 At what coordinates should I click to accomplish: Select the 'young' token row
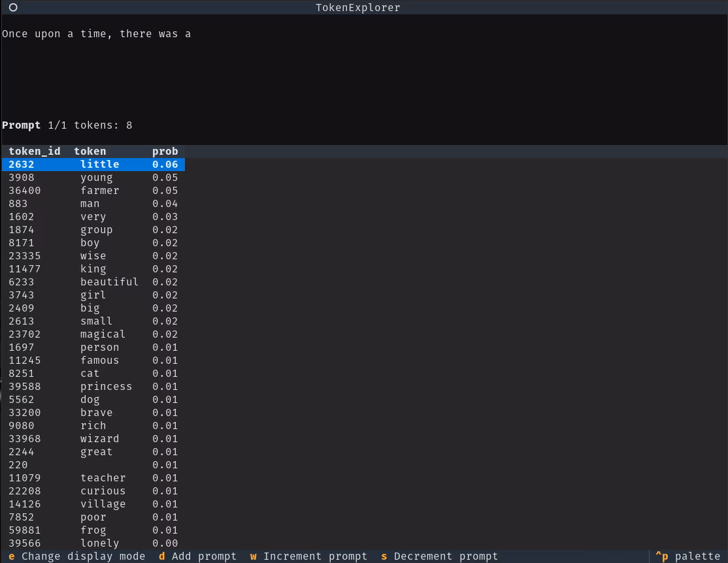tap(93, 177)
